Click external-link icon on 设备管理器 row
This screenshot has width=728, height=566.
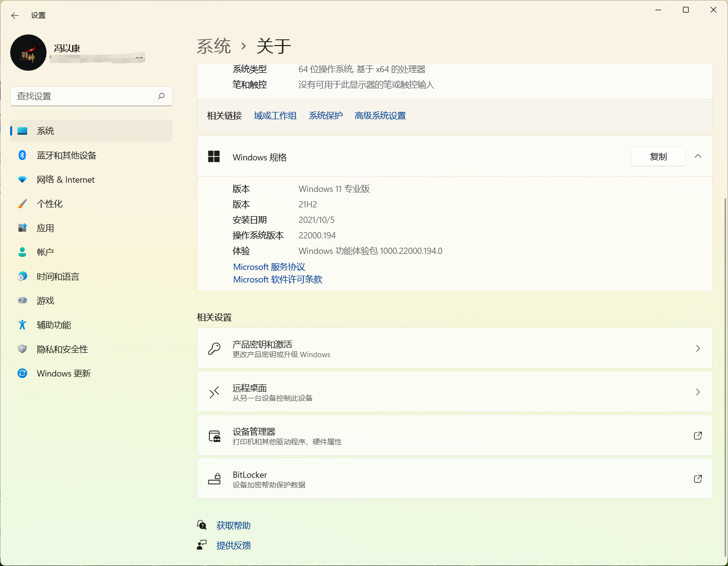[698, 436]
